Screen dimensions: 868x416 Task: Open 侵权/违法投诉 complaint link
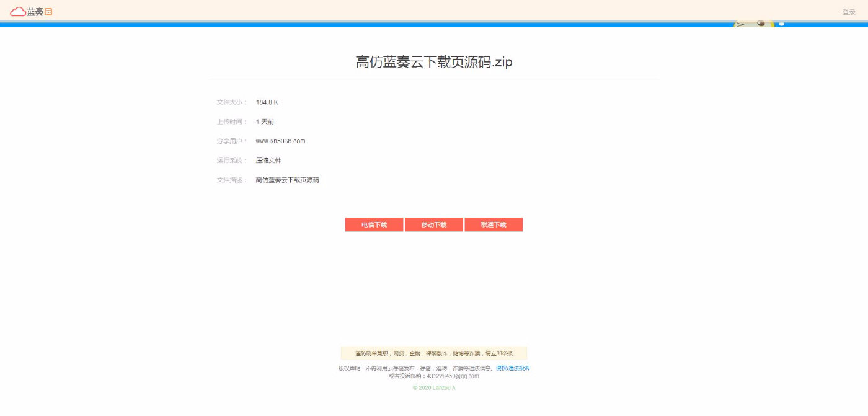(x=513, y=368)
